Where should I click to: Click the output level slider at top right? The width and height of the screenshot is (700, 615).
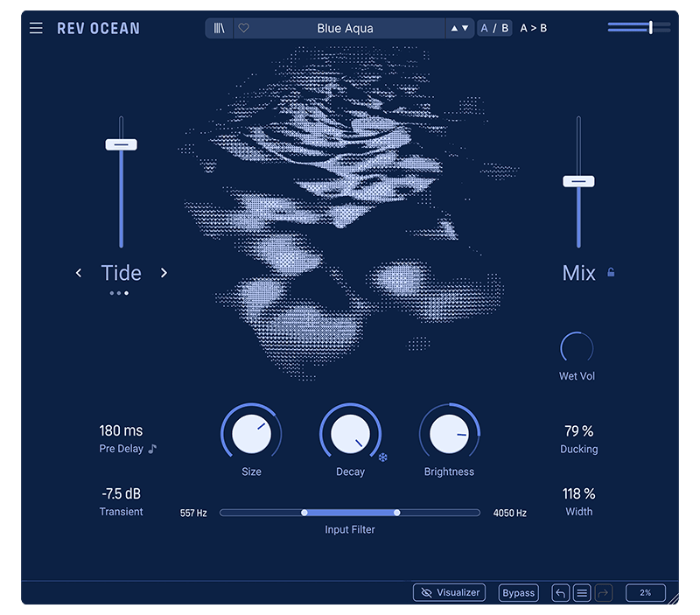(x=639, y=28)
